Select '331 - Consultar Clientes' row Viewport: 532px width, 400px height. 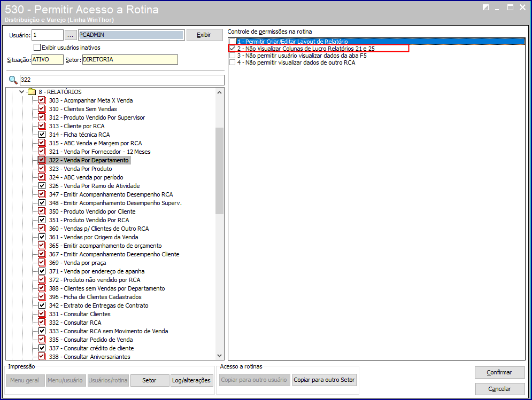coord(80,314)
